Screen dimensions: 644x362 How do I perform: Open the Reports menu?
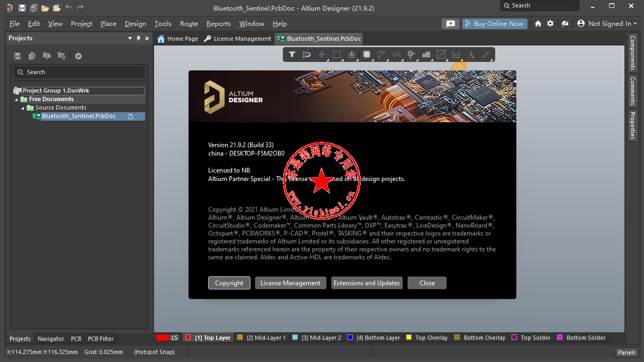click(219, 24)
